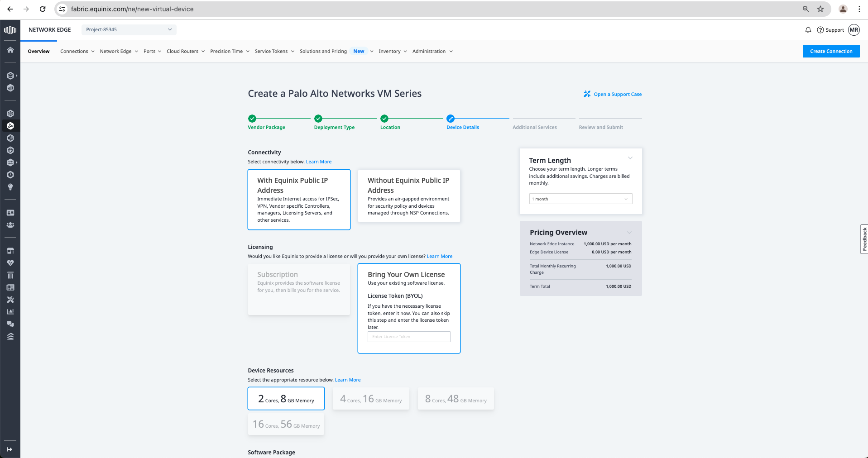Click the stacked-layers hexagon sidebar icon
This screenshot has height=458, width=868.
point(10,76)
